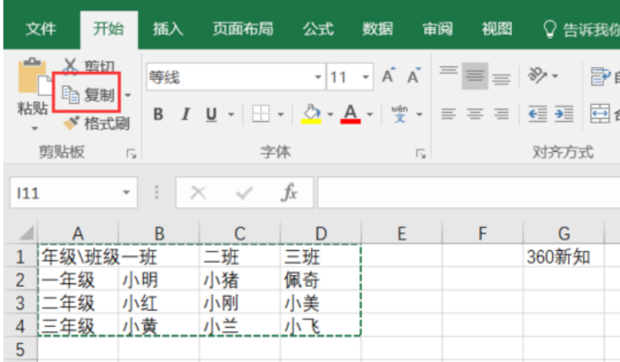Apply red font color

click(x=350, y=114)
